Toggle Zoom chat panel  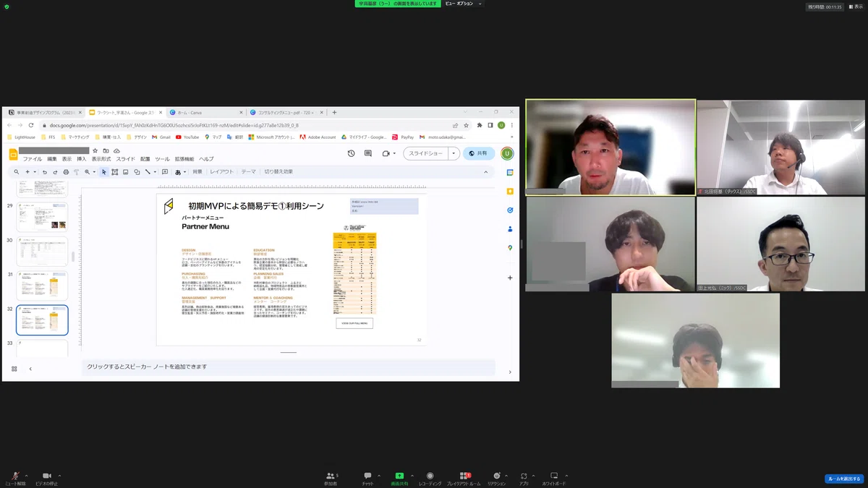coord(367,477)
